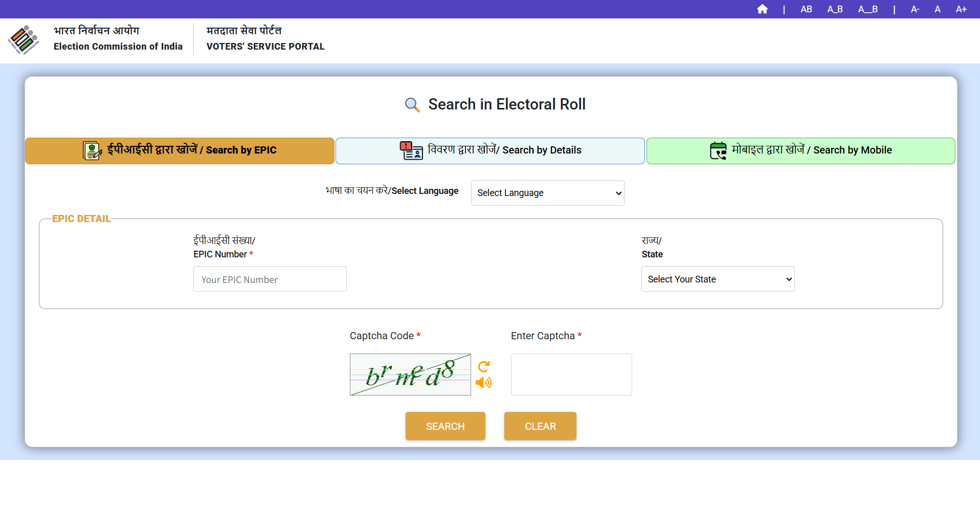Decrease font size with A-
Screen dimensions: 980x525
[x=915, y=9]
